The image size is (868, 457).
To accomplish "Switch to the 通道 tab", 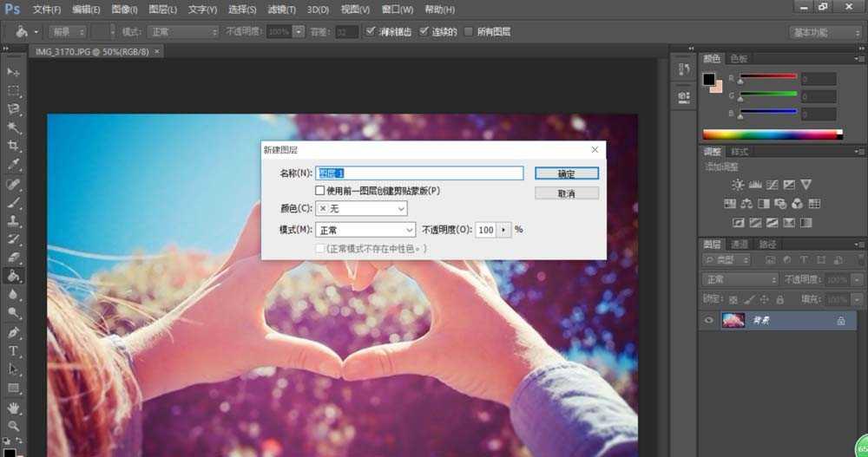I will 739,244.
